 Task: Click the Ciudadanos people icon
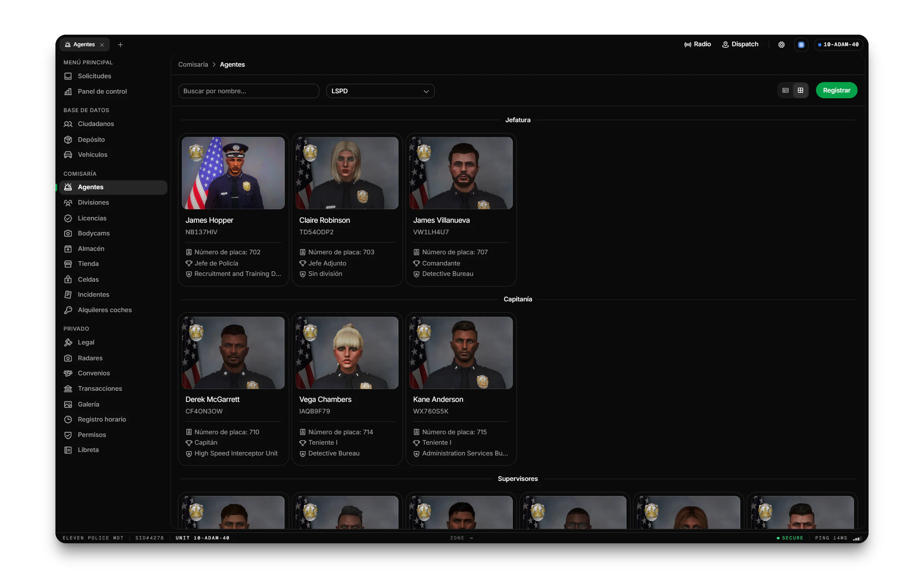click(68, 124)
